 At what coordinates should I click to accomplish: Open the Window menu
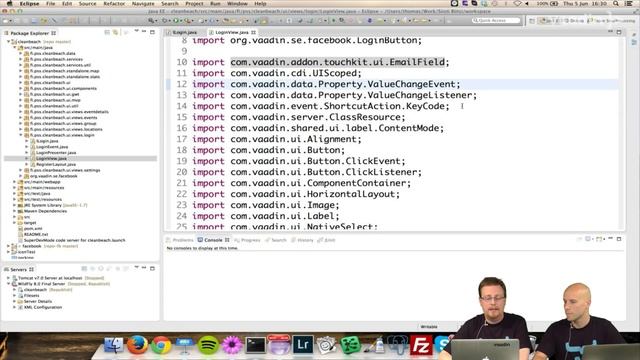pos(237,3)
